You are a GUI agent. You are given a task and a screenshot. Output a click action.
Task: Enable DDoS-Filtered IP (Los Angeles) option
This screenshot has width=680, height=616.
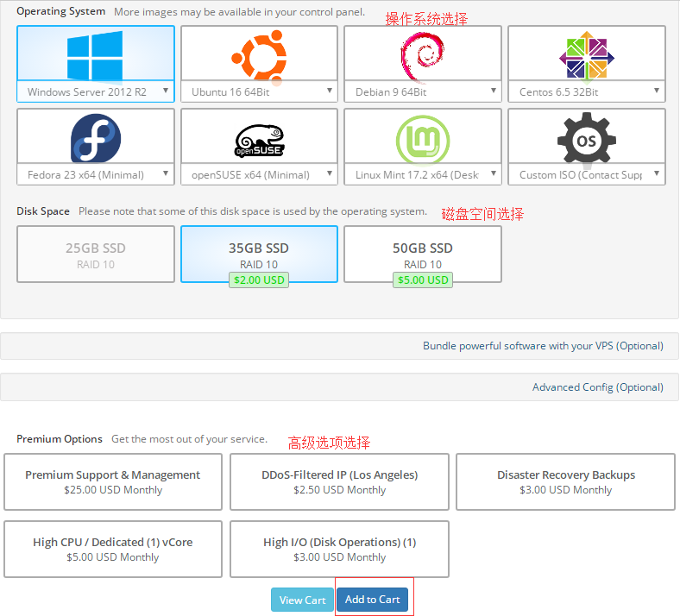(339, 481)
